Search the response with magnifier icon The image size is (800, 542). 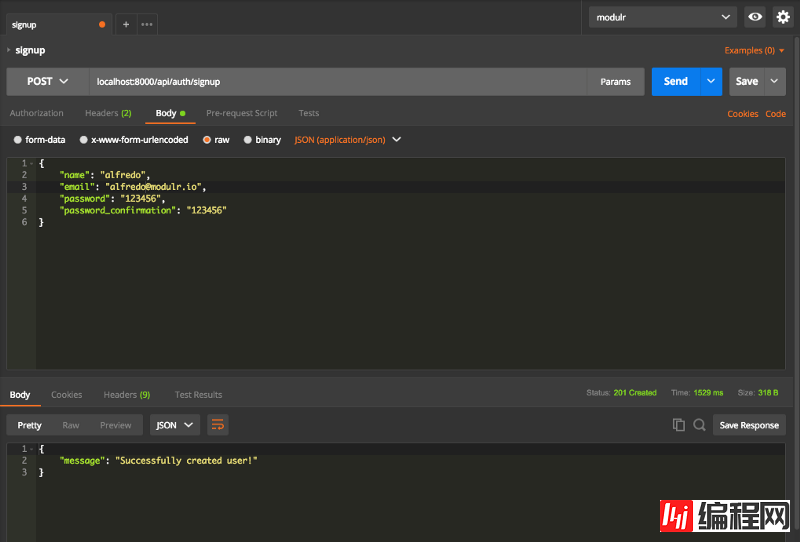(699, 425)
